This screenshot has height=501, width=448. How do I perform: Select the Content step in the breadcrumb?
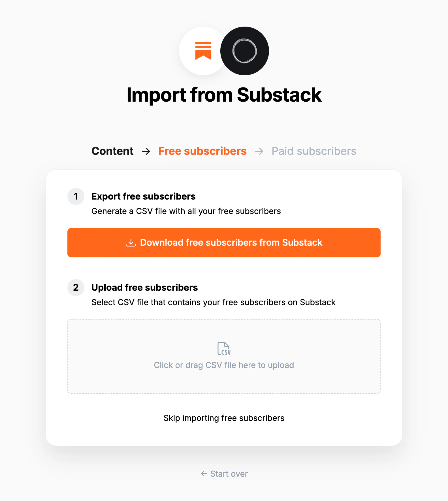[x=112, y=151]
